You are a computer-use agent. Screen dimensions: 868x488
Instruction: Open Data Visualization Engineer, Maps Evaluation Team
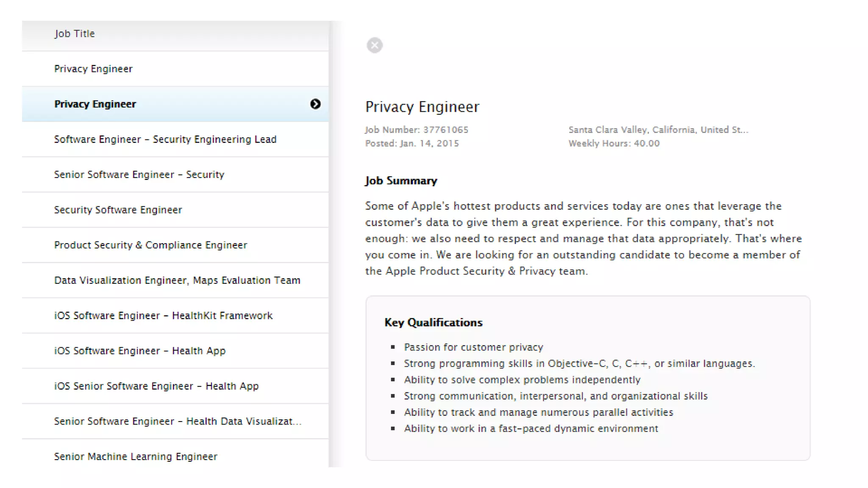point(177,280)
